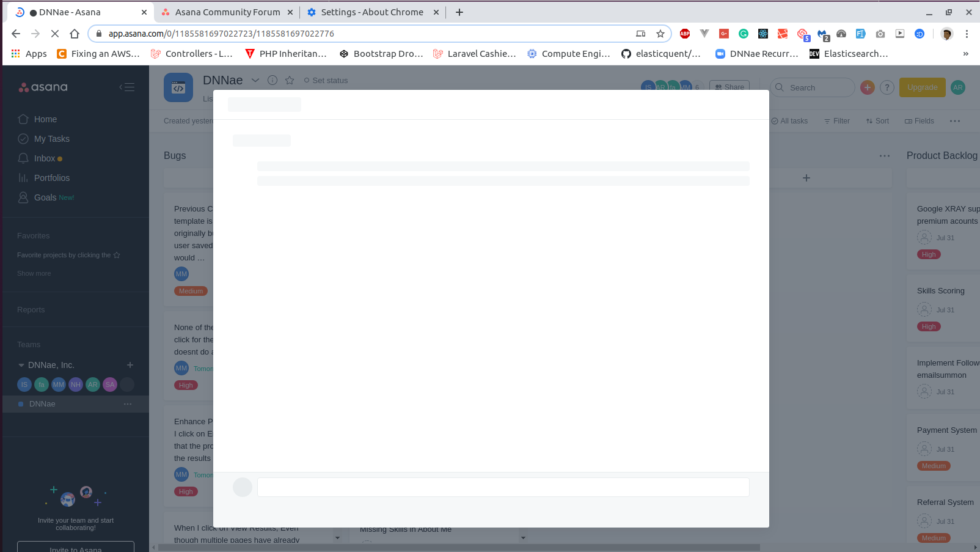
Task: Open the All tasks filter dropdown
Action: (789, 121)
